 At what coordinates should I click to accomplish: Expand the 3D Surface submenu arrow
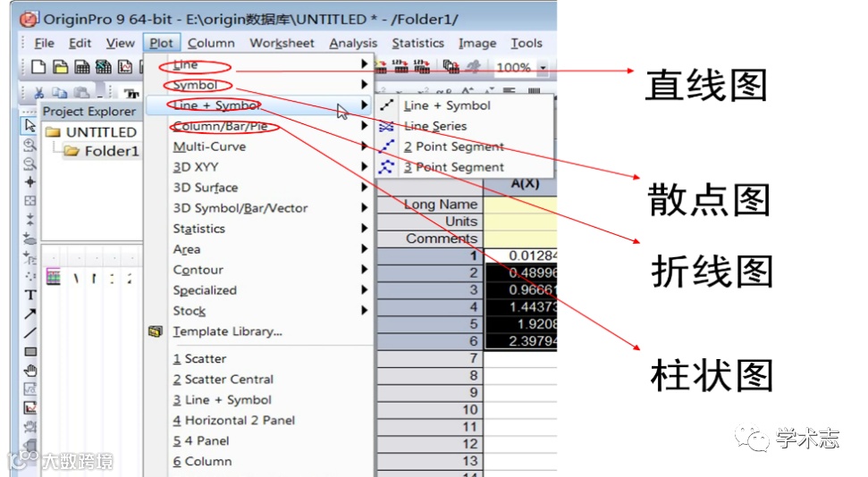[x=364, y=187]
